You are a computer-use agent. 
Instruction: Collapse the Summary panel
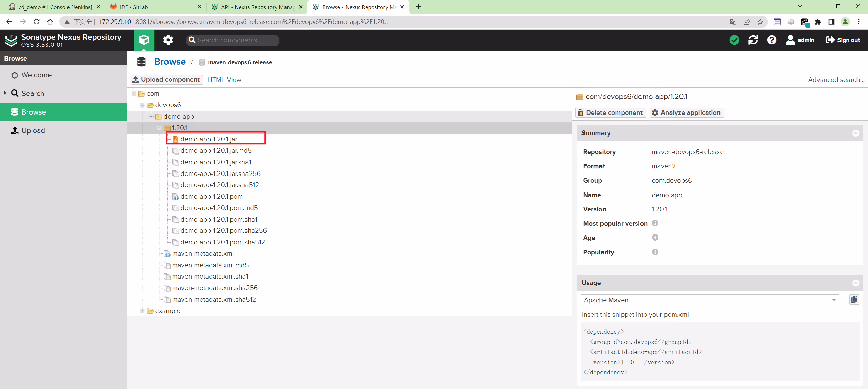point(855,133)
